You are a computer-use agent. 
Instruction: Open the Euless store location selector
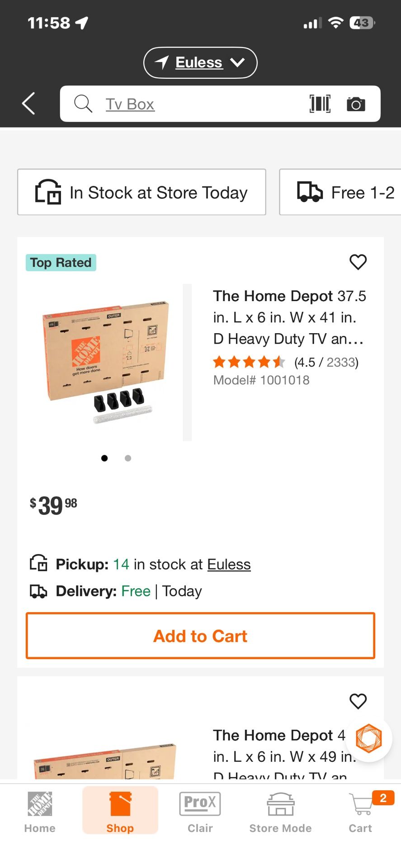tap(200, 62)
